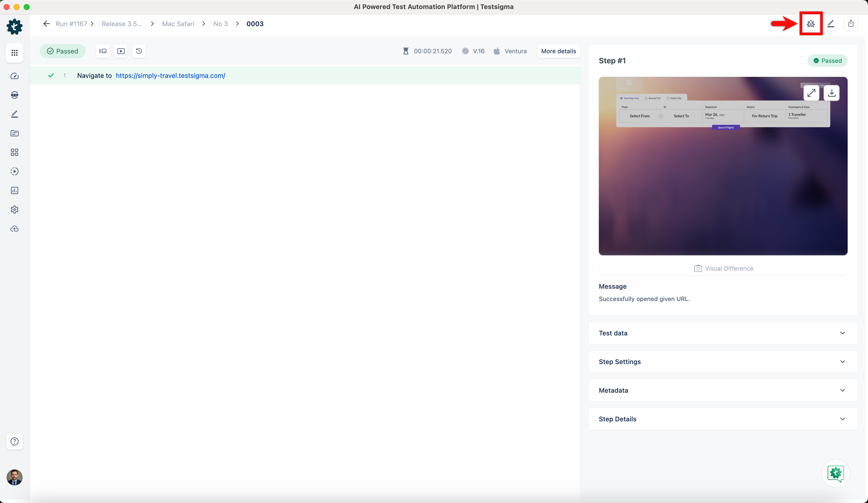The width and height of the screenshot is (868, 503).
Task: Open the edit pencil in top toolbar
Action: [x=831, y=23]
